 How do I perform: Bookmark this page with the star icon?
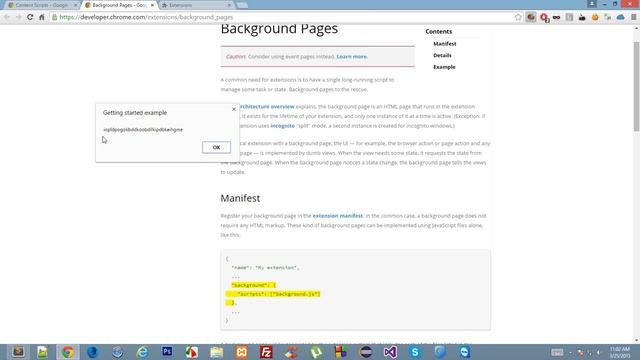point(518,17)
